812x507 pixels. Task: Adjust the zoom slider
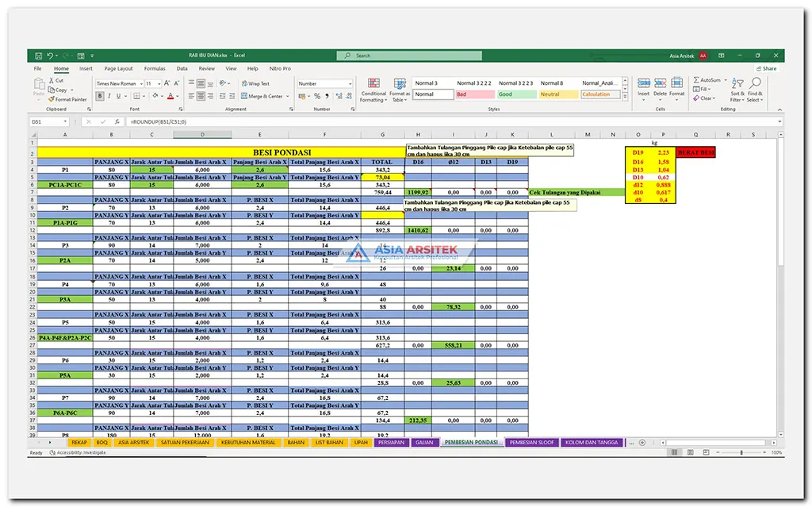(741, 452)
